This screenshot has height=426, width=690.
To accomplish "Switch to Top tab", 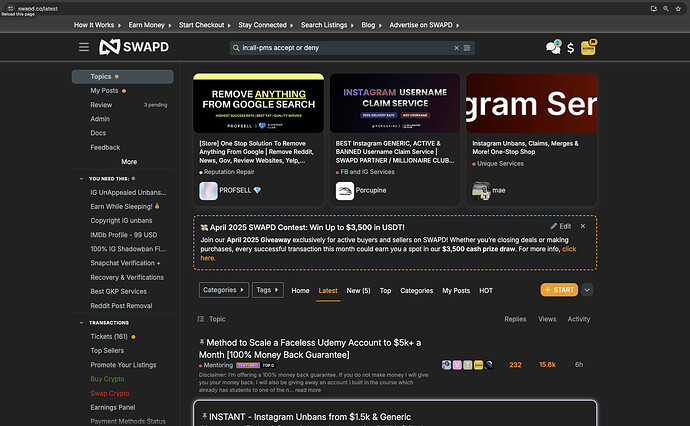I will pyautogui.click(x=385, y=291).
